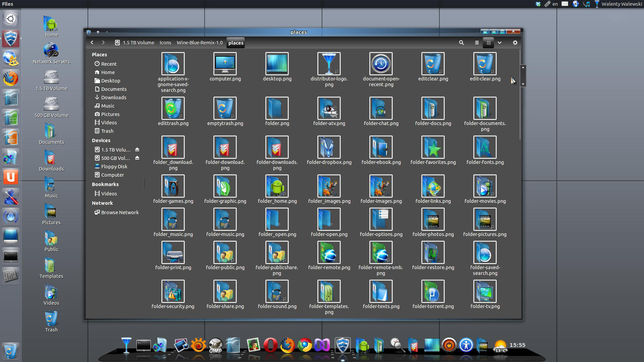
Task: Open the Icons breadcrumb
Action: click(165, 43)
